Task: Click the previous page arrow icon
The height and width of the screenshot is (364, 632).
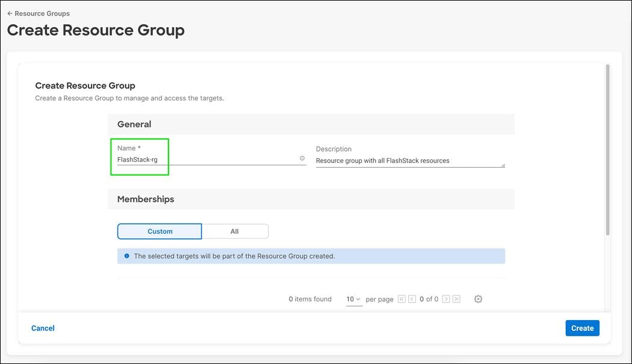Action: tap(412, 298)
